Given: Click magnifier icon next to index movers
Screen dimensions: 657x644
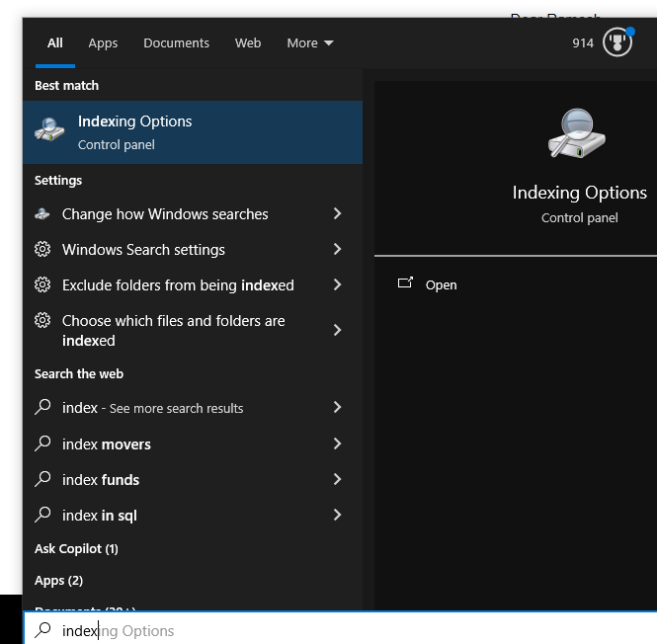Looking at the screenshot, I should pyautogui.click(x=42, y=443).
